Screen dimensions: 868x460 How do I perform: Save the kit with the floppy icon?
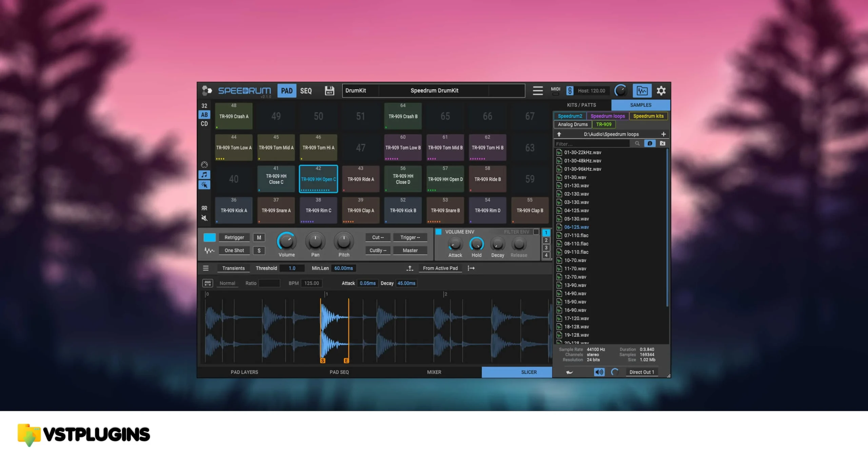coord(329,91)
